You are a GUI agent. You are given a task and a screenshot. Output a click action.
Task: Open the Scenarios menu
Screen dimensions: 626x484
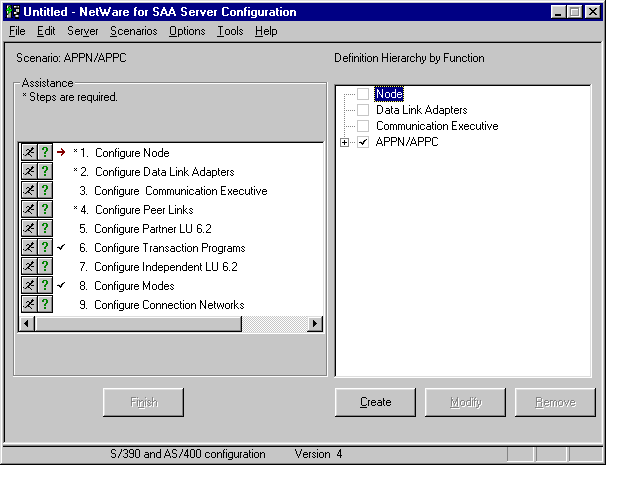coord(133,31)
